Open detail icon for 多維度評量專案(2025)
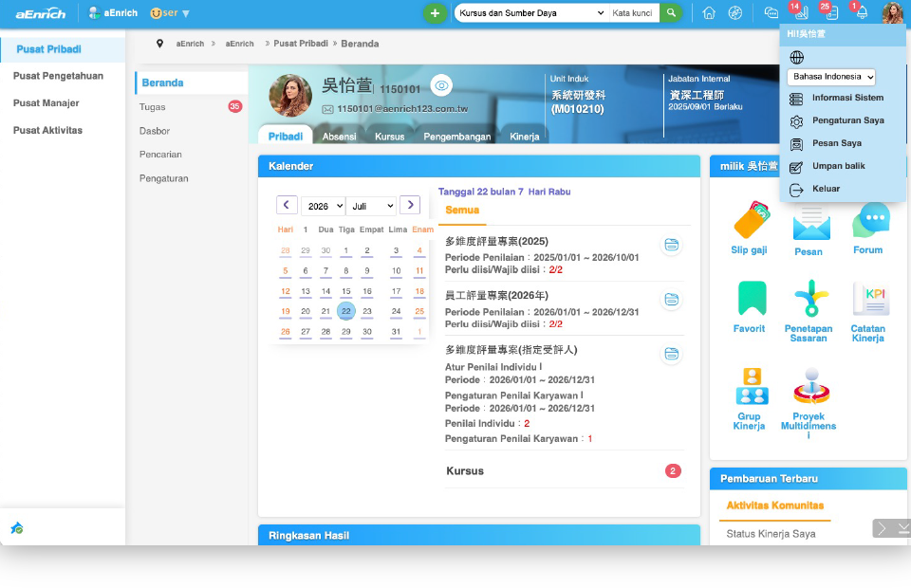This screenshot has width=911, height=588. [x=672, y=245]
